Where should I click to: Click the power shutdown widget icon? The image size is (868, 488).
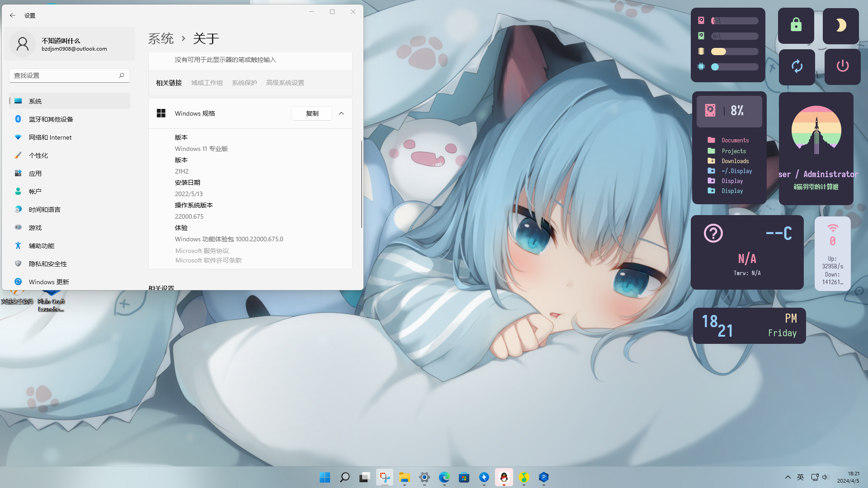tap(843, 66)
